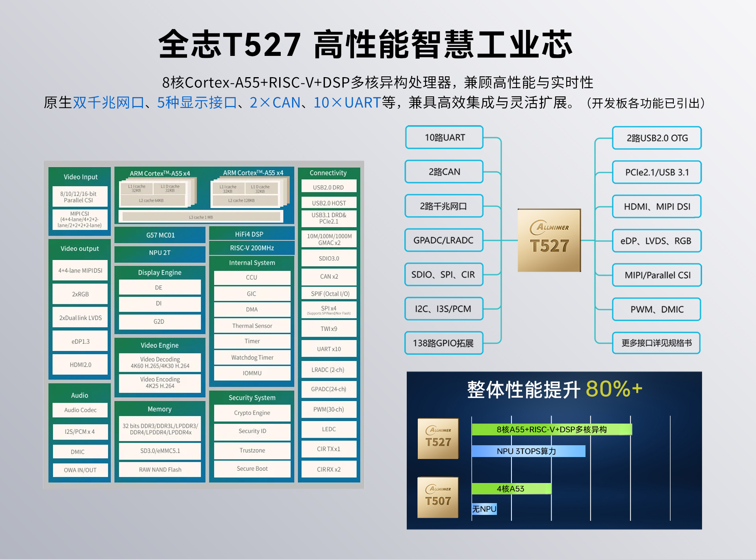Click the 10M/100M/1000M GMAC x2 block

coord(329,239)
